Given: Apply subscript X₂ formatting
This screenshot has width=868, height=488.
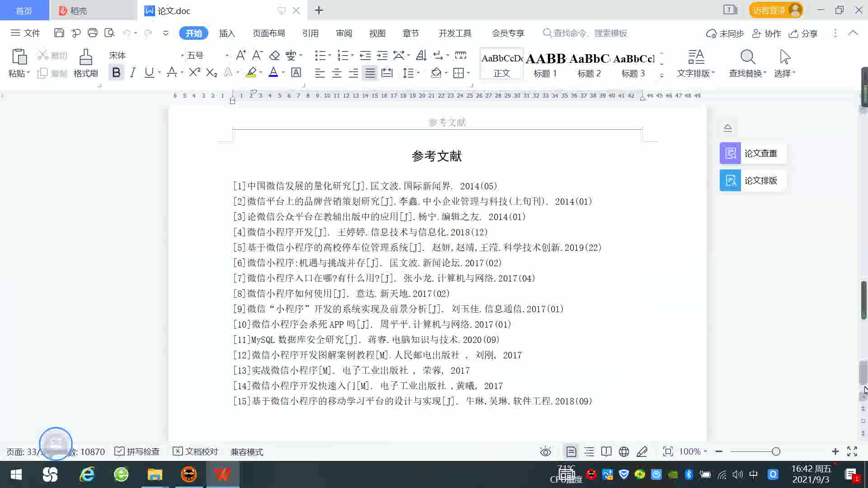Looking at the screenshot, I should point(212,72).
